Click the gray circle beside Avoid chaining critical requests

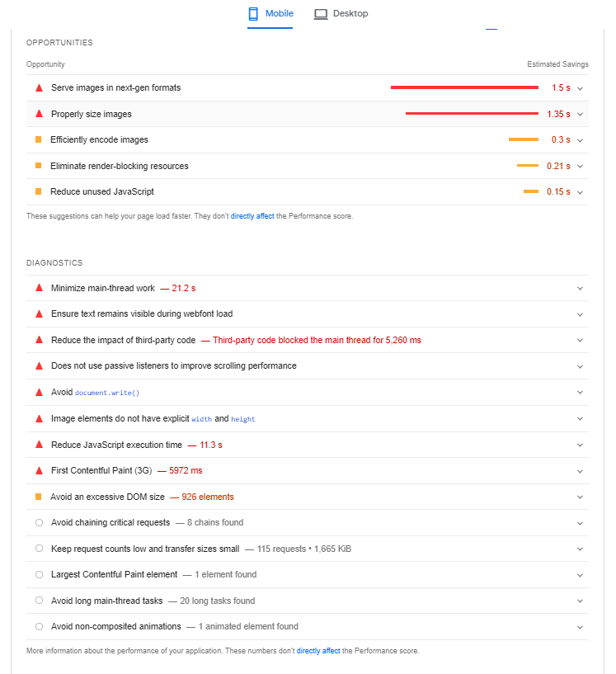(x=39, y=522)
